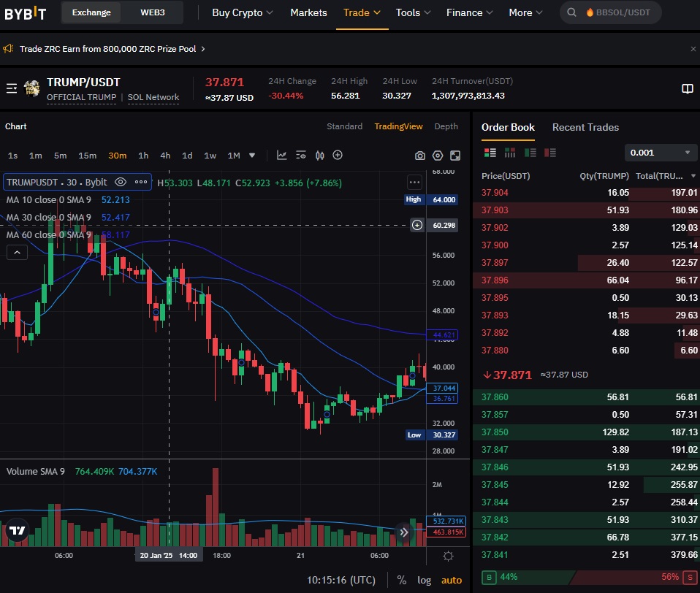Switch to vertical bars order book view
The image size is (700, 593).
510,153
